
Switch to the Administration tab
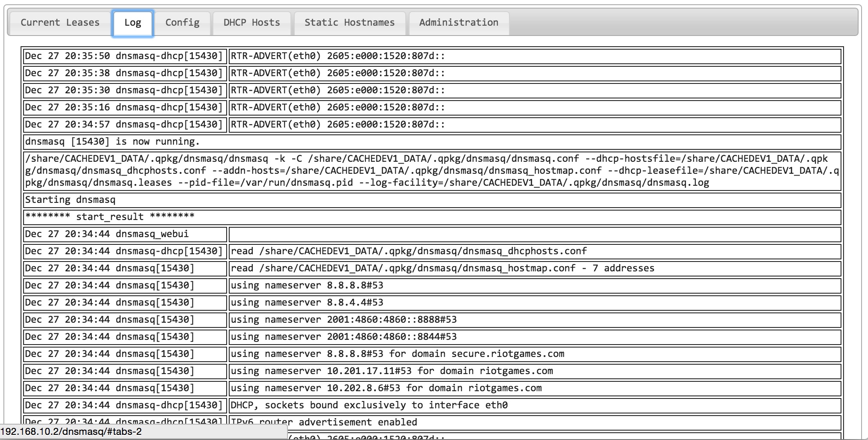(x=458, y=23)
